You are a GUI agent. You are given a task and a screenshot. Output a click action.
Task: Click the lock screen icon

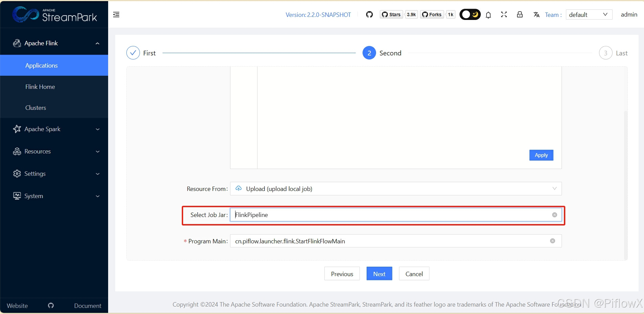pos(520,15)
